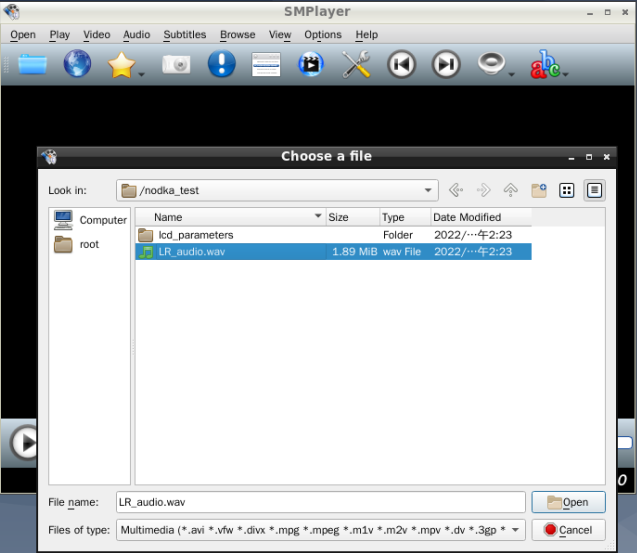
Task: Open the playlist toolbar icon
Action: click(x=266, y=65)
